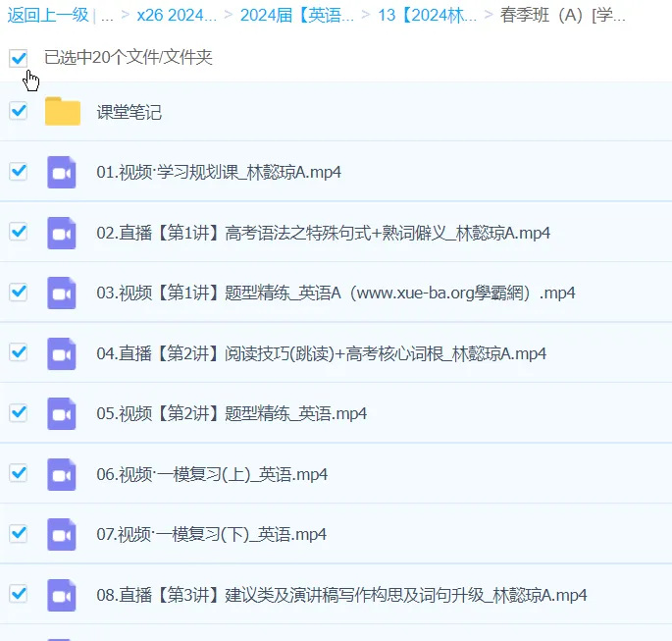Open 13【2024林 breadcrumb folder

click(427, 16)
